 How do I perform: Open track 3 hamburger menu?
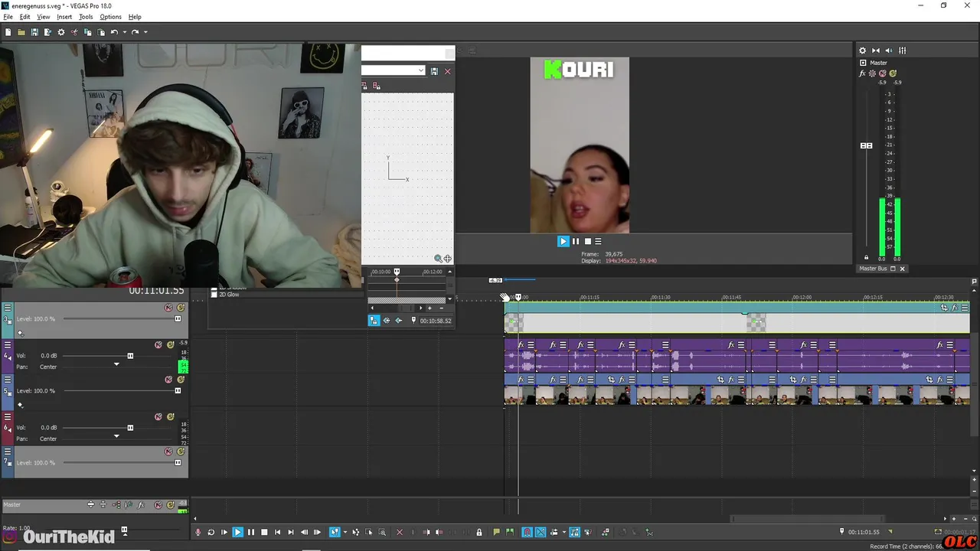pos(8,308)
